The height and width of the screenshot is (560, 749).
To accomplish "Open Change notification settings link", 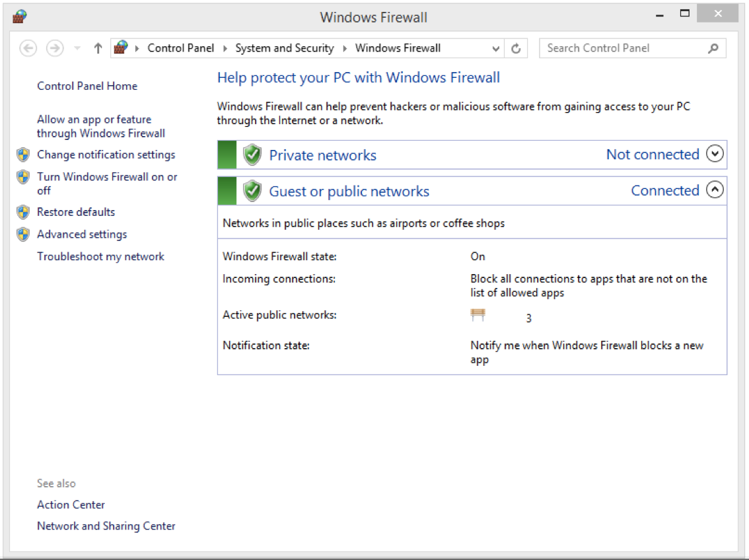I will click(x=106, y=155).
